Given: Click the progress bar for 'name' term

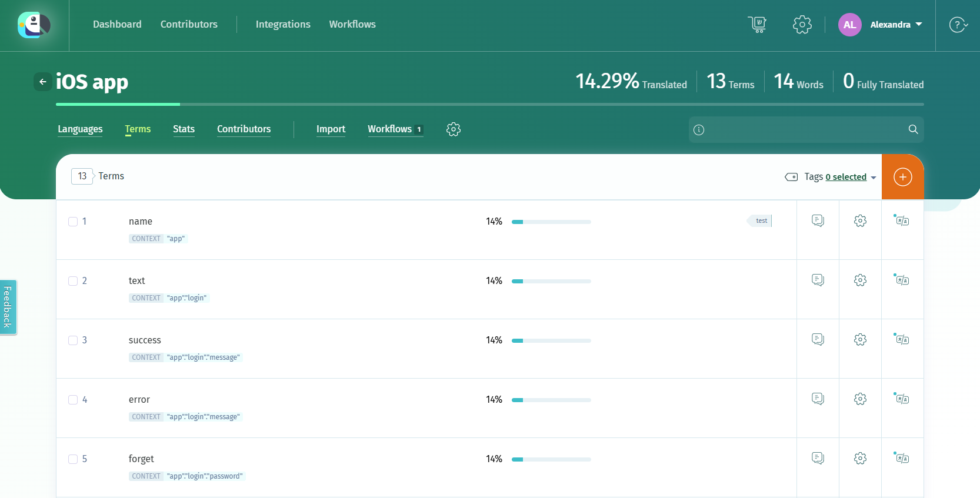Looking at the screenshot, I should click(551, 222).
